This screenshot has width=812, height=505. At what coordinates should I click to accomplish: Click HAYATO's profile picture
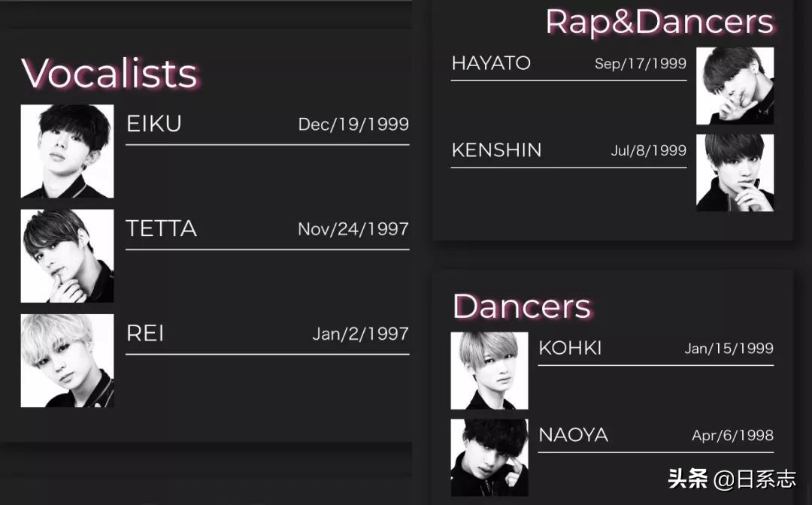point(735,86)
